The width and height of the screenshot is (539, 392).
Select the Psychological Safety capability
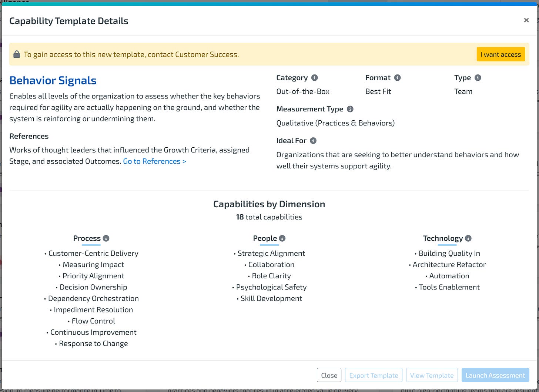point(271,287)
